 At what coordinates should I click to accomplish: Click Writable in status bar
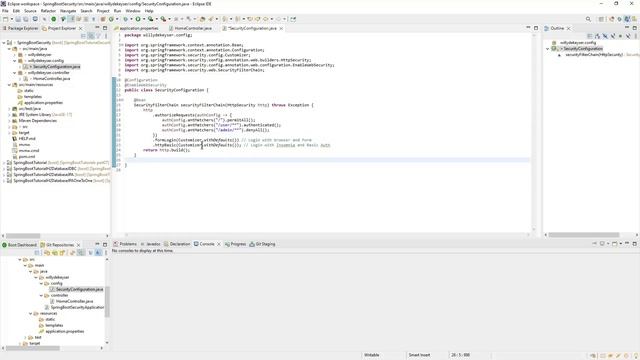[x=371, y=355]
